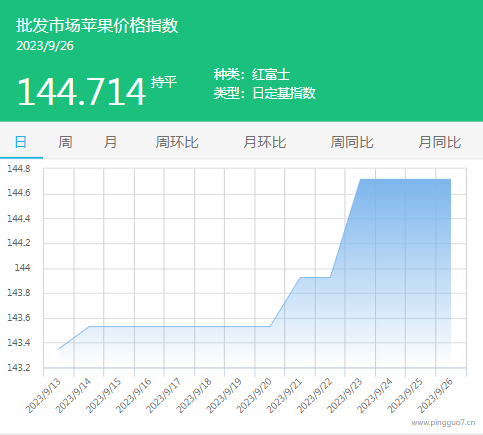
Task: Show the 周环比 week-over-week tab
Action: pyautogui.click(x=177, y=142)
